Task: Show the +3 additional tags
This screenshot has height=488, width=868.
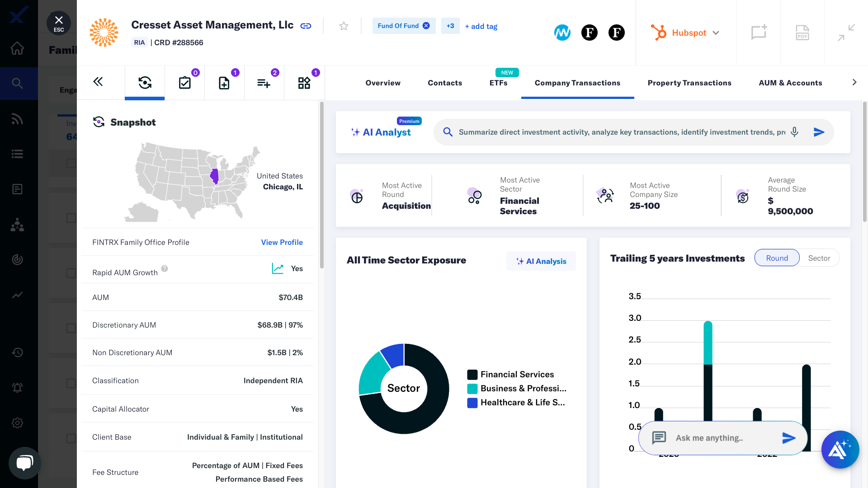Action: coord(450,26)
